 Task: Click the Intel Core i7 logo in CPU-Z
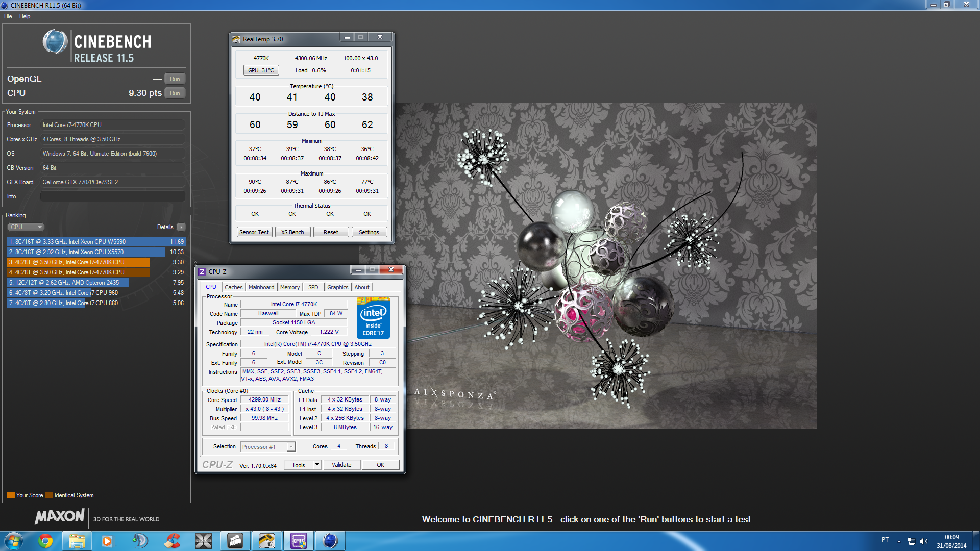pos(373,318)
